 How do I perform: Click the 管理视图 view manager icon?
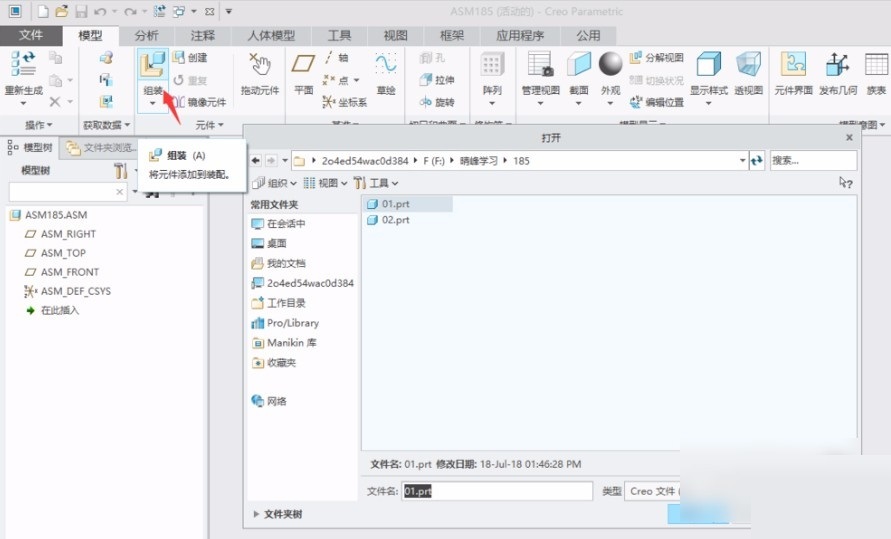(540, 64)
